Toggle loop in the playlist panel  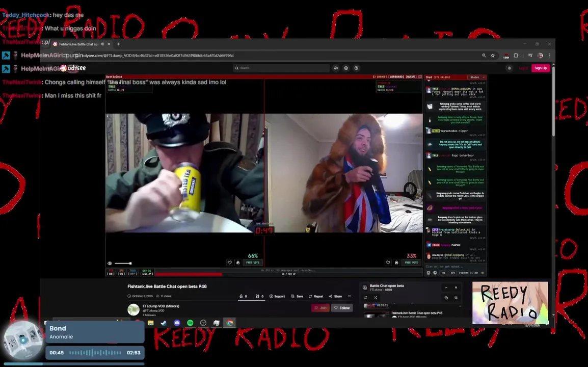[366, 298]
